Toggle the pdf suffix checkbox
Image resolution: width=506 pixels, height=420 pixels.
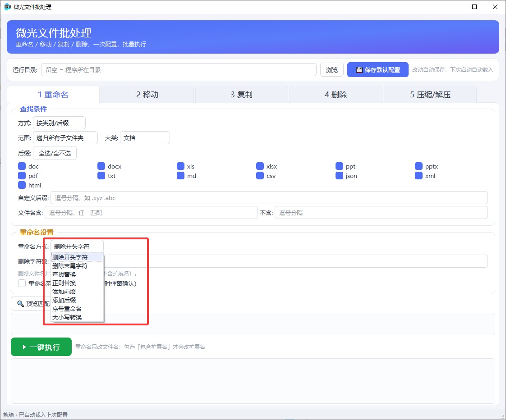tap(22, 175)
